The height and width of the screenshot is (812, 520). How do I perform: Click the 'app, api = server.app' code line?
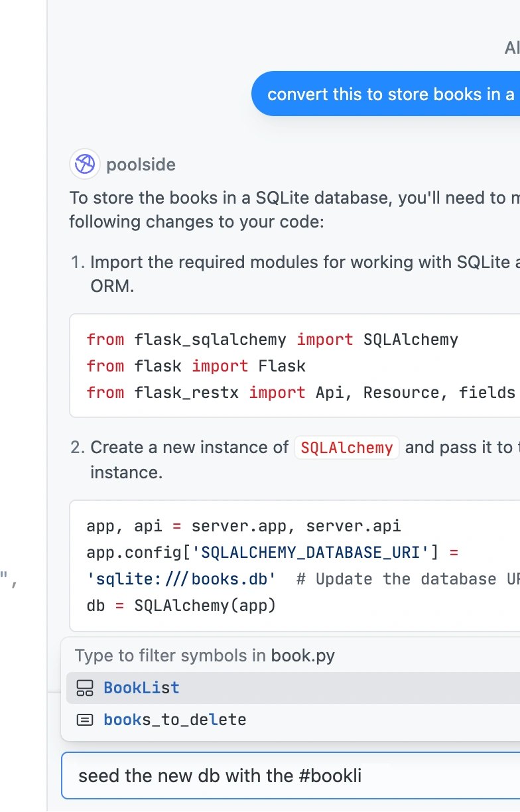pyautogui.click(x=243, y=526)
